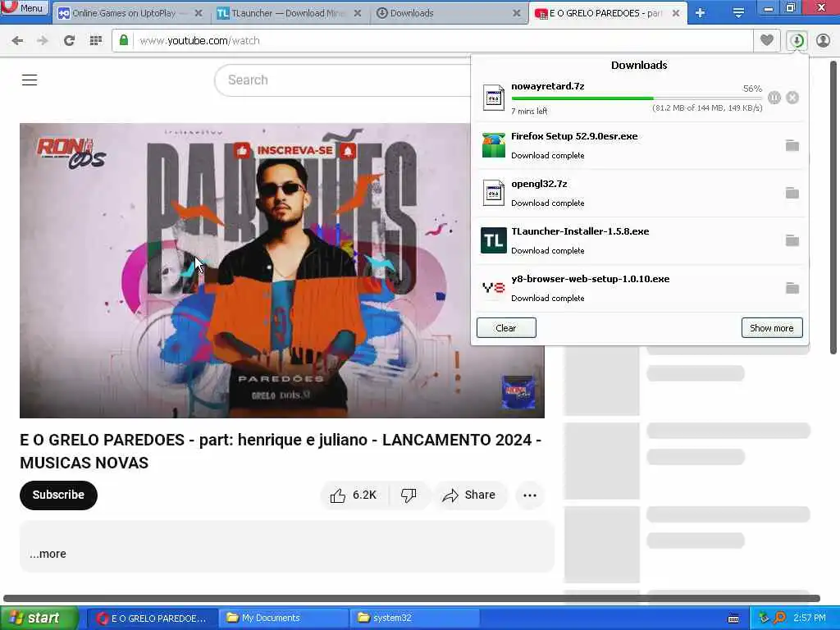840x630 pixels.
Task: Click the y8-browser-web-setup-1.0.10.exe Y8 icon
Action: coord(493,288)
